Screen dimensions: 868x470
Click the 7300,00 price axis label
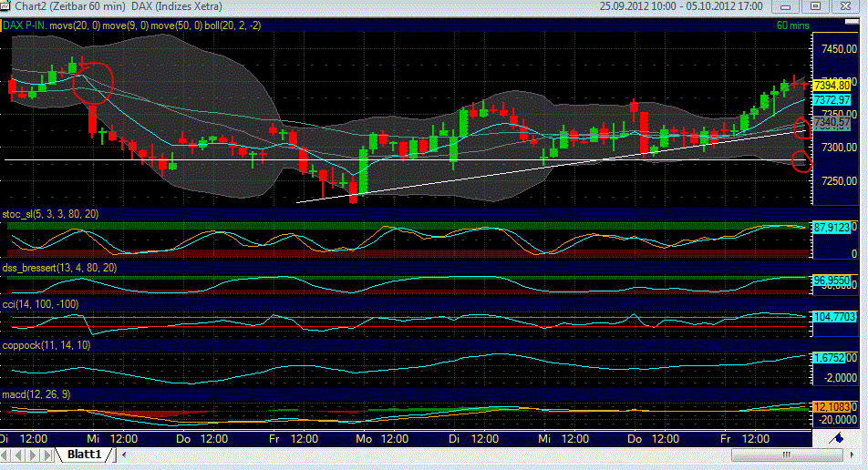click(839, 148)
